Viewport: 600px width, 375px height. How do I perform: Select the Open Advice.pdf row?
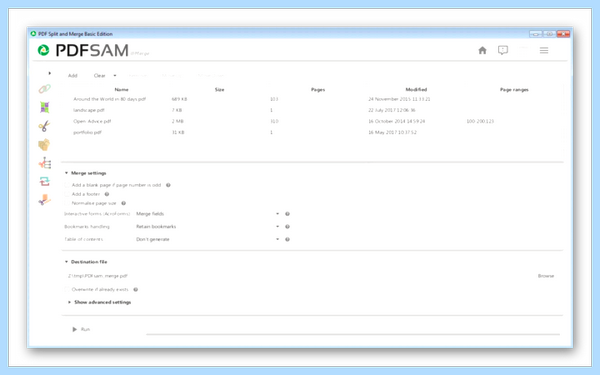pos(92,121)
